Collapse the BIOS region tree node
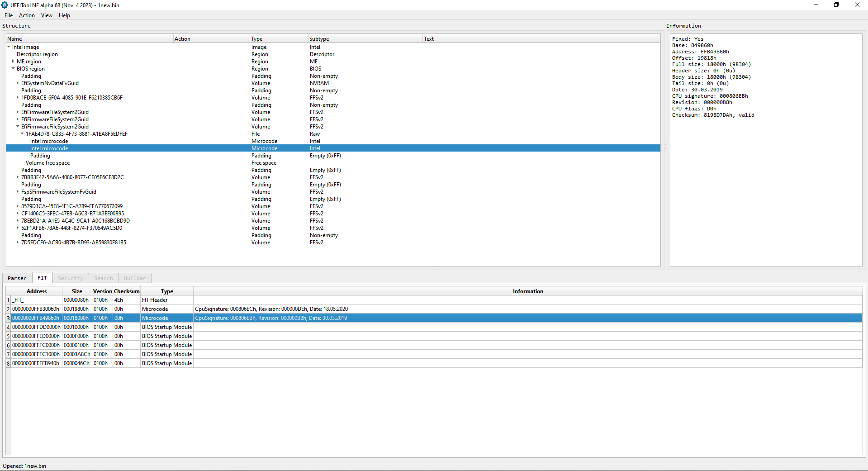The image size is (868, 471). [x=13, y=69]
